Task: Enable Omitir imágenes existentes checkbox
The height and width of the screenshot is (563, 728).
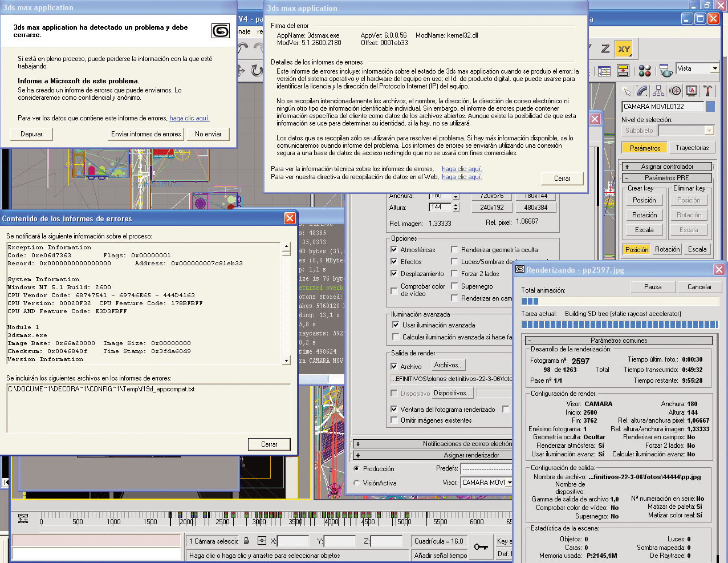Action: click(x=394, y=420)
